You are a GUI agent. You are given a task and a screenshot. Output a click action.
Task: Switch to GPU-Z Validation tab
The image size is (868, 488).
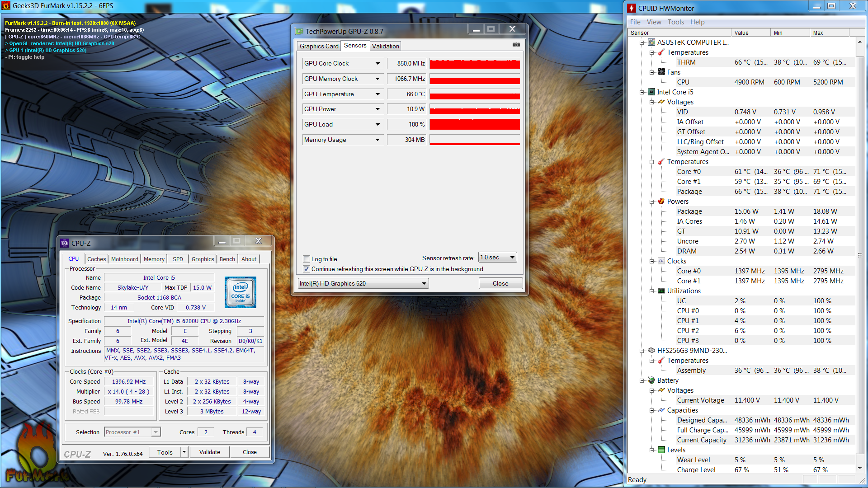tap(386, 46)
